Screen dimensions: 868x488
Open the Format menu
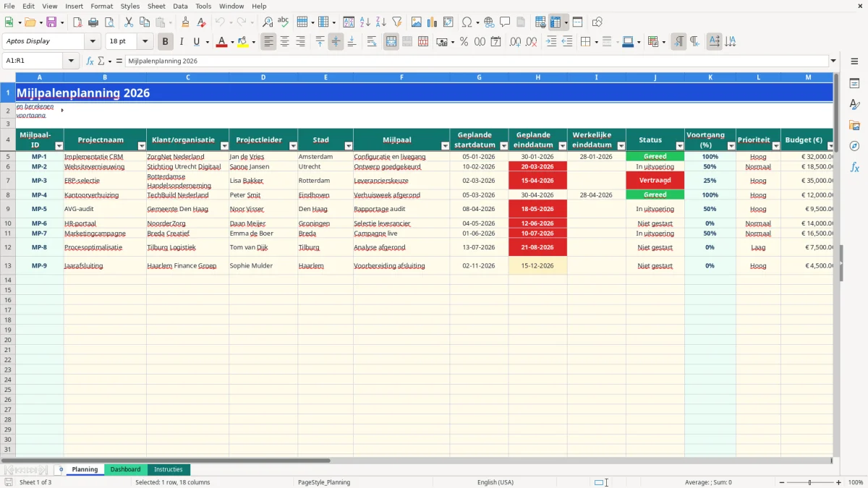(x=101, y=6)
